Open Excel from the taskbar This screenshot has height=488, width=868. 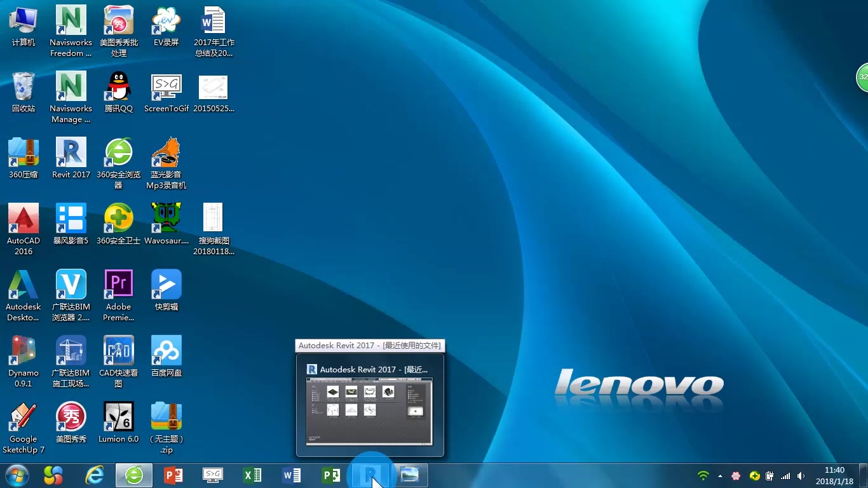click(x=252, y=475)
